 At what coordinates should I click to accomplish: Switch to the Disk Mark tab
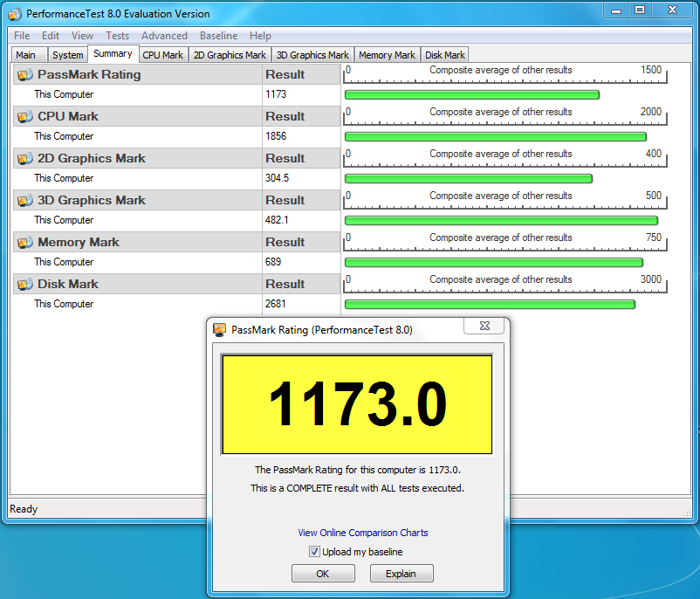click(444, 55)
